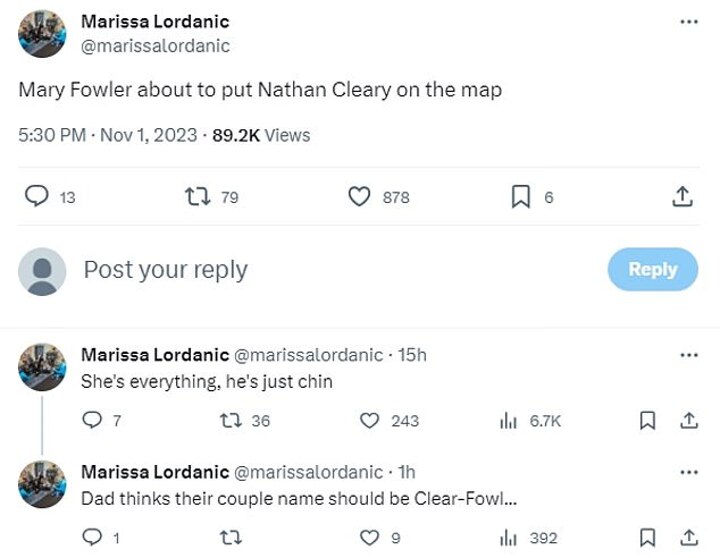This screenshot has width=720, height=558.
Task: Open more options on 'Clear-Fowl' reply
Action: pyautogui.click(x=688, y=472)
